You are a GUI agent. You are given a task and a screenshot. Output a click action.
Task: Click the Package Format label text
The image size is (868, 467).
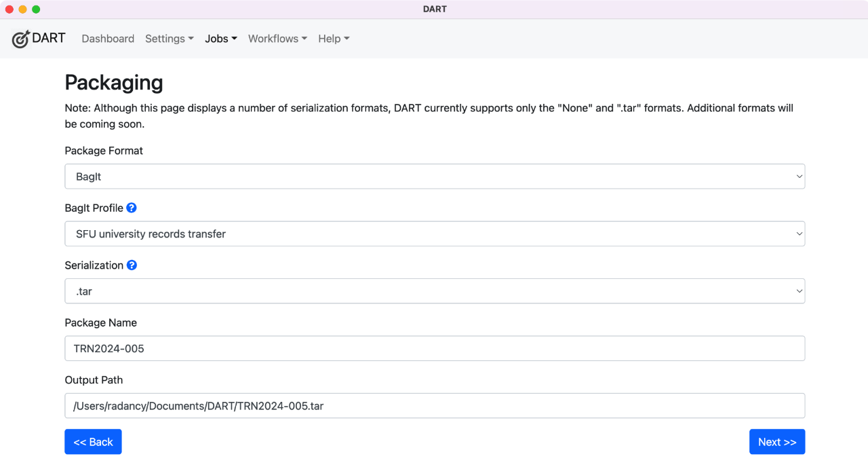[104, 151]
